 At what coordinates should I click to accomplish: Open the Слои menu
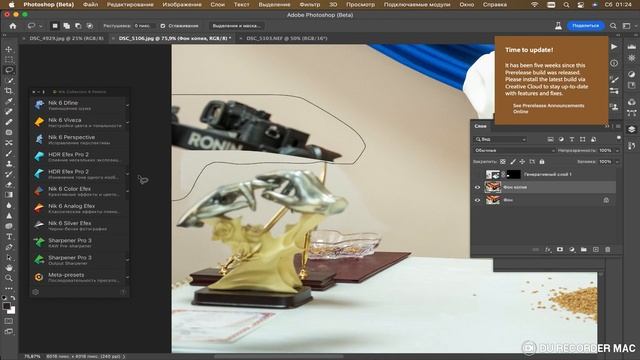coord(218,4)
